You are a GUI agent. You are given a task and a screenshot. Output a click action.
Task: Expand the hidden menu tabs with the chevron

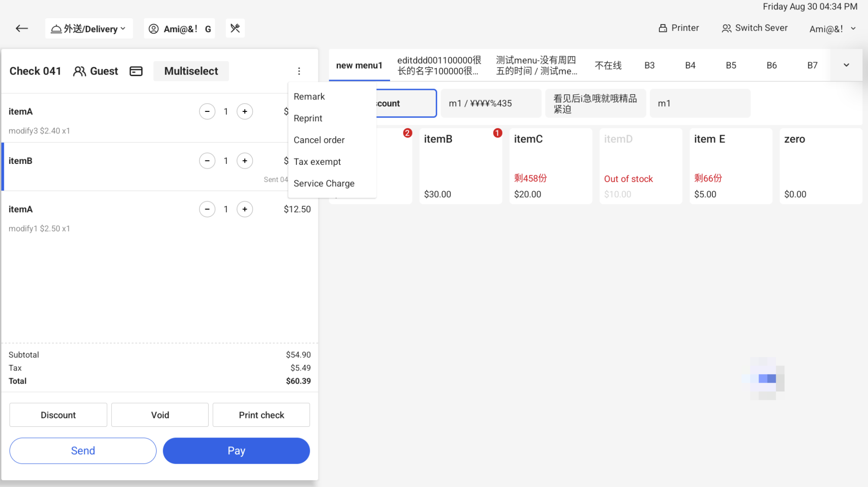click(x=846, y=65)
